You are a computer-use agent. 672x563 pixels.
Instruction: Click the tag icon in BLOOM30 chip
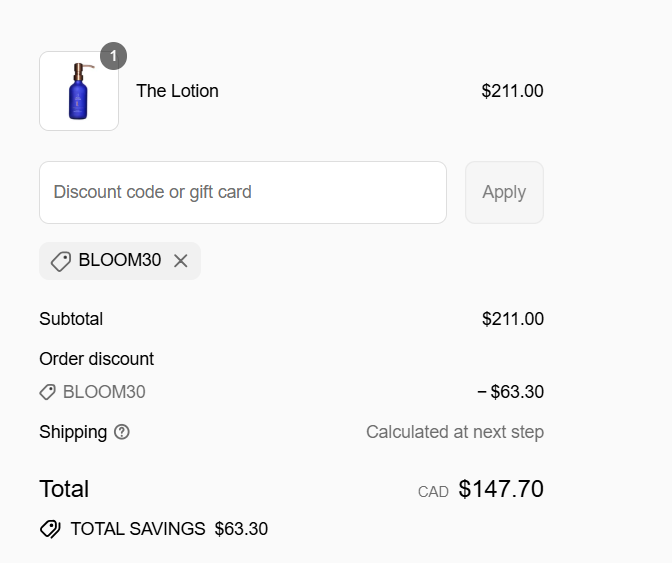point(61,261)
